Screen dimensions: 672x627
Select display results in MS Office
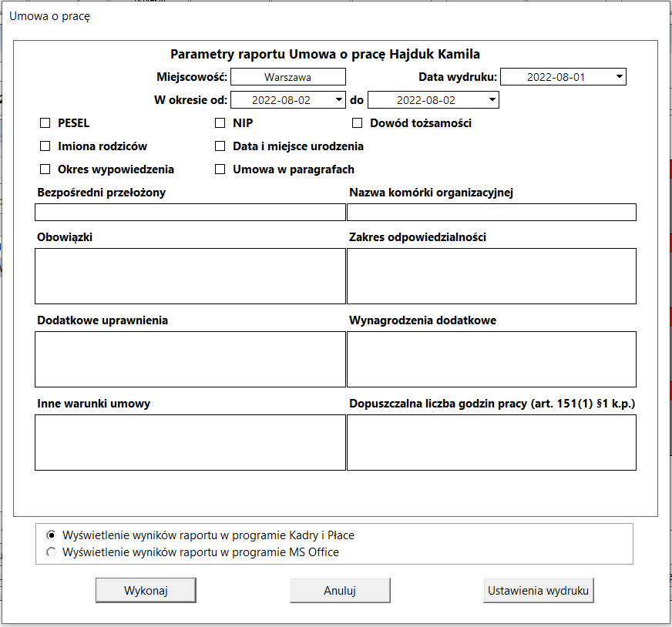(x=51, y=552)
